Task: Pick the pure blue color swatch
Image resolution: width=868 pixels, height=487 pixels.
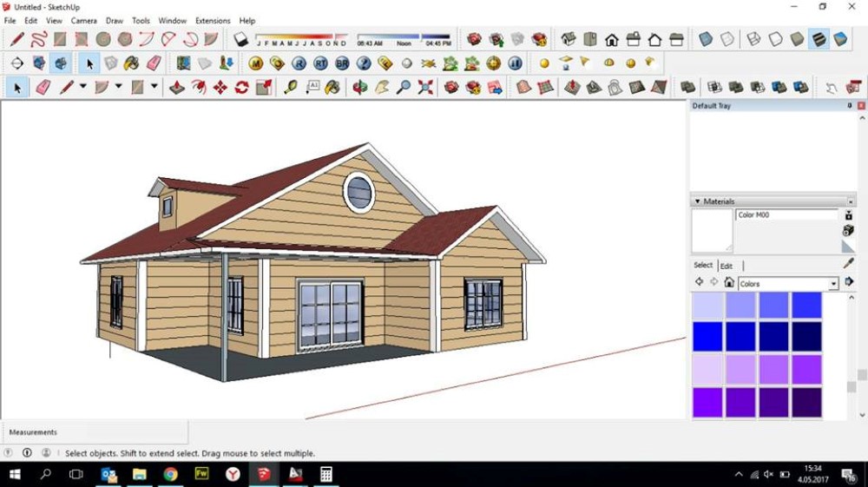Action: pos(707,336)
